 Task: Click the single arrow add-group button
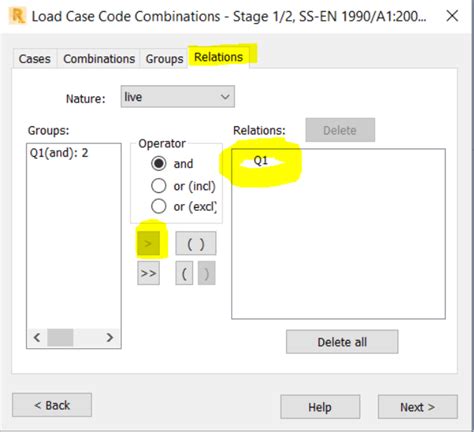pos(148,244)
